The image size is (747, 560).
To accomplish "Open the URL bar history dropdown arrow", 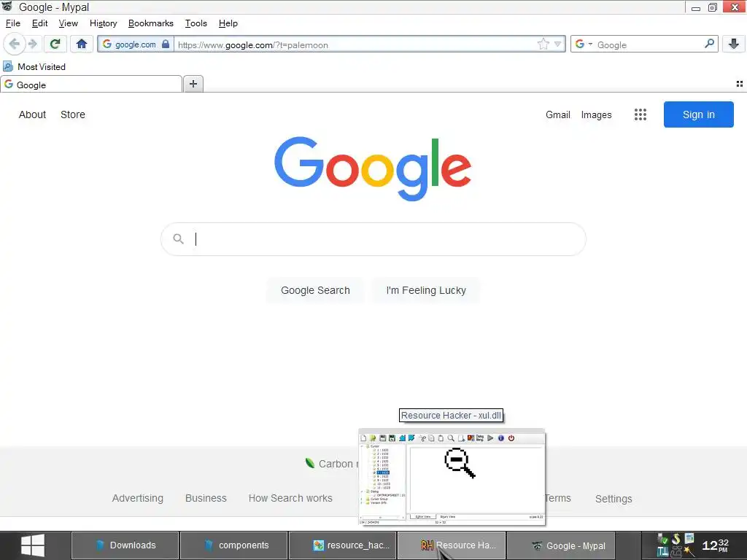I will point(557,44).
